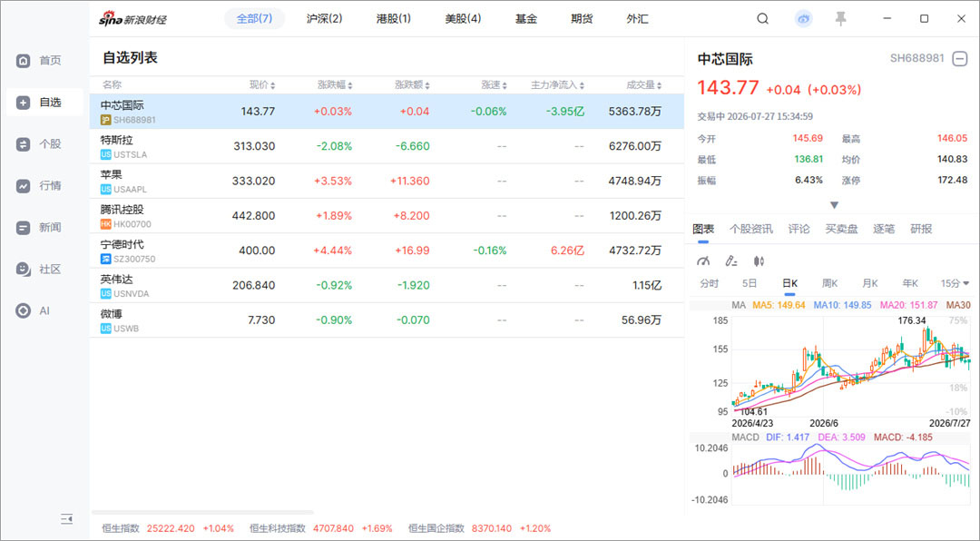This screenshot has height=541, width=980.
Task: Select the pen drawing tool icon
Action: click(x=730, y=261)
